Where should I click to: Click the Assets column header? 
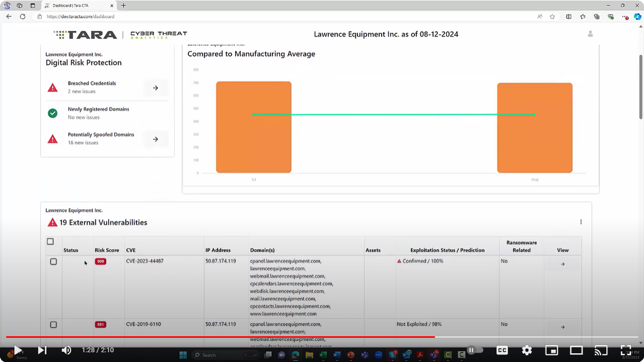373,250
